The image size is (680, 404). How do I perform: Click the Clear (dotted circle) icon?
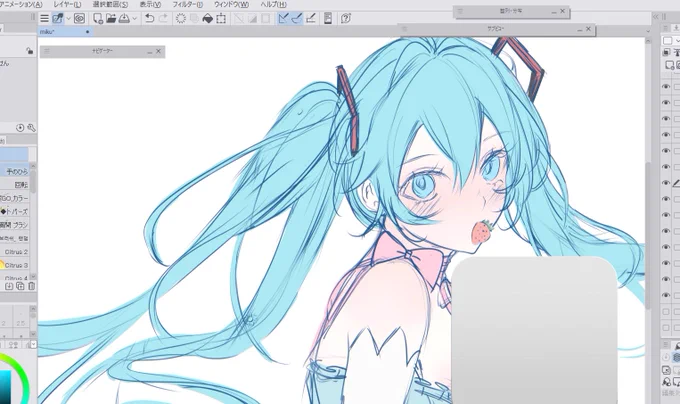click(x=181, y=18)
